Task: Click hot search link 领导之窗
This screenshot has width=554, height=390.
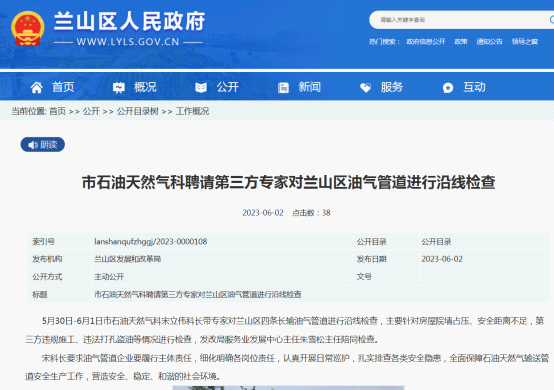Action: pyautogui.click(x=525, y=42)
